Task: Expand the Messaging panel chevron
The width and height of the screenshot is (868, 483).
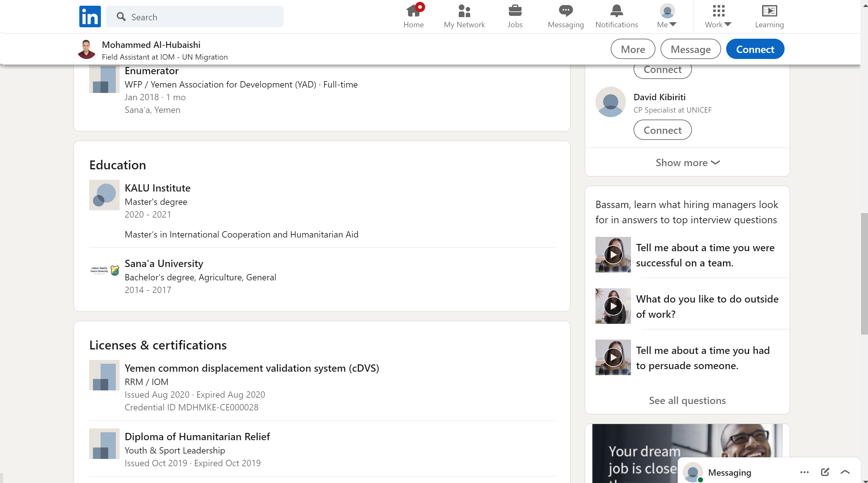Action: coord(845,472)
